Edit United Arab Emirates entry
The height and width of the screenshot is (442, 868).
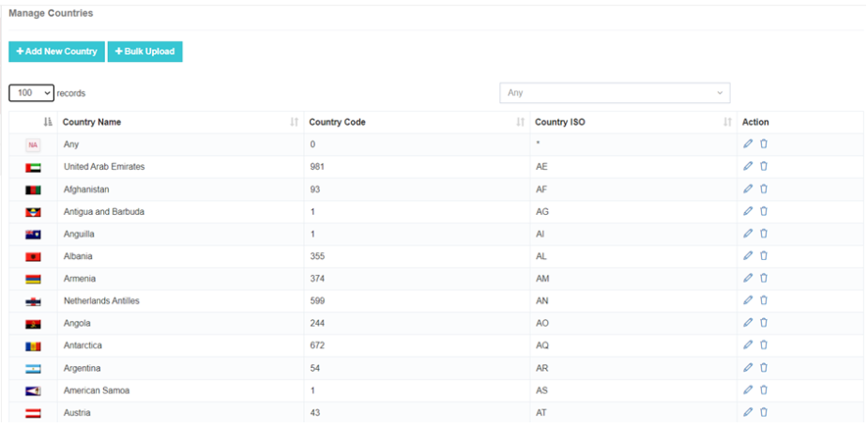point(748,166)
